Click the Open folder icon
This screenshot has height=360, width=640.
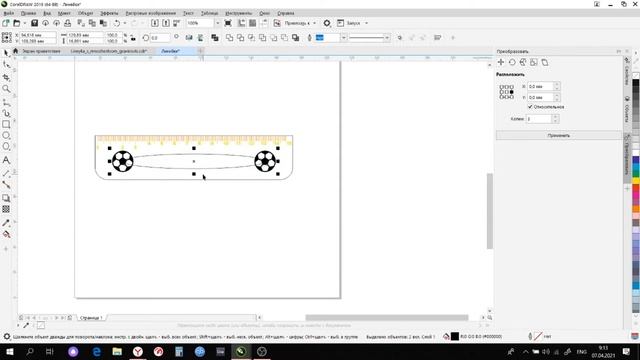click(x=17, y=23)
